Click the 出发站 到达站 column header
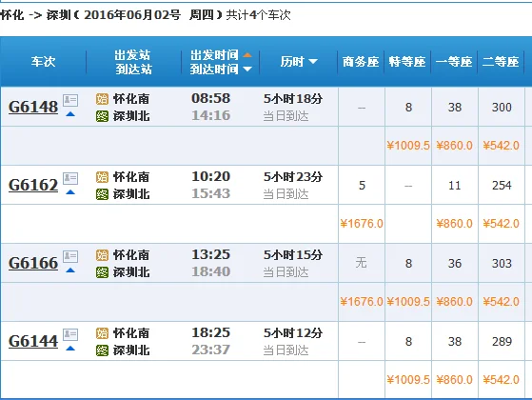532x400 pixels. 133,62
